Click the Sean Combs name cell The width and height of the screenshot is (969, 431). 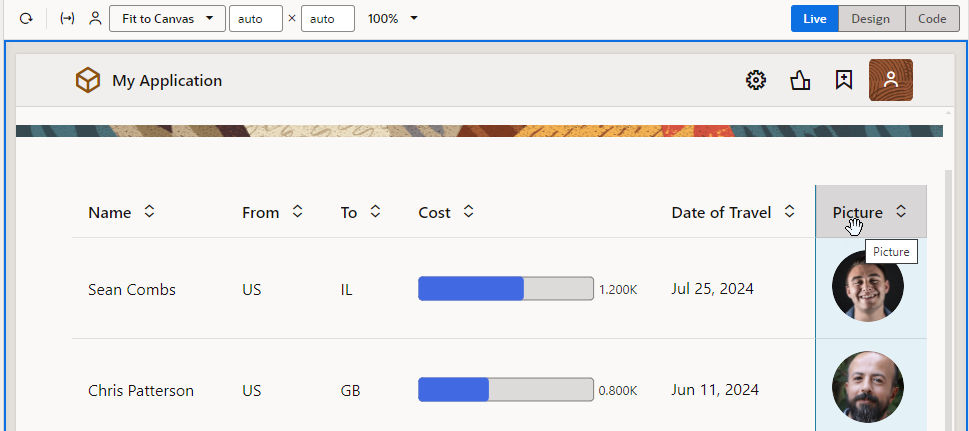coord(132,290)
